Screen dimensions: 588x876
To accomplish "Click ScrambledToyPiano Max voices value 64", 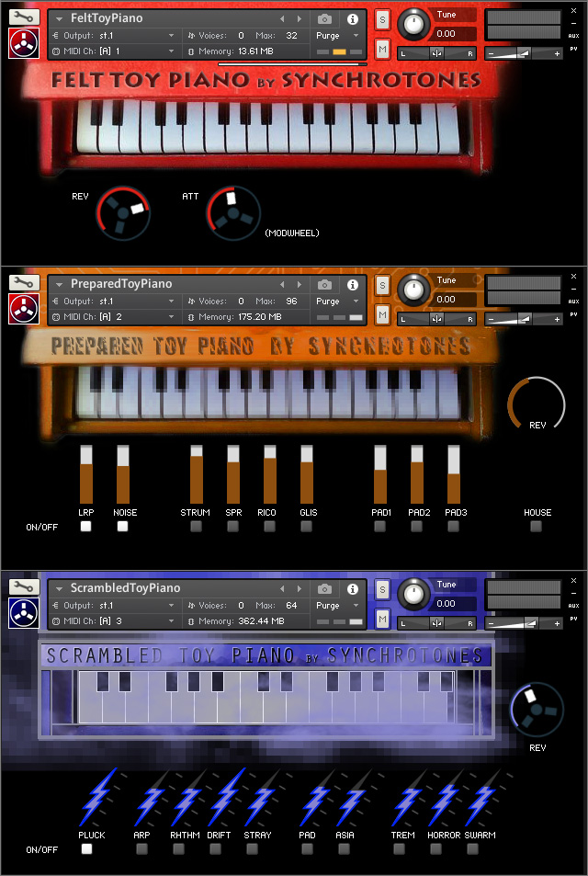I will point(291,605).
